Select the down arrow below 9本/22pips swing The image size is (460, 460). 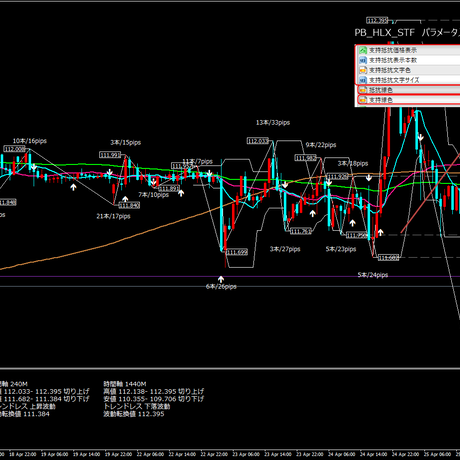pyautogui.click(x=329, y=182)
